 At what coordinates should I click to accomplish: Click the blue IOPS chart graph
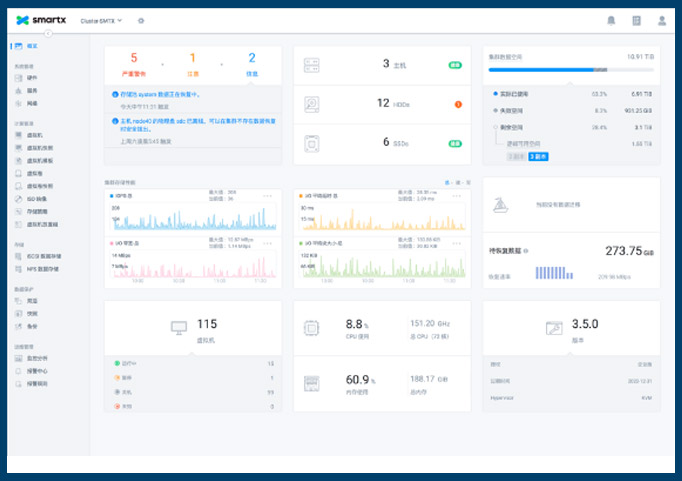pyautogui.click(x=193, y=217)
